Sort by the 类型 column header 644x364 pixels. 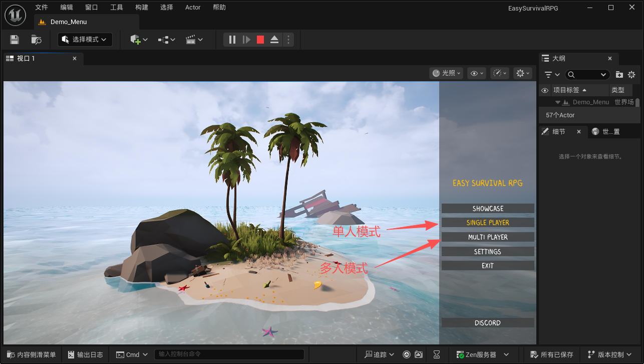point(621,90)
